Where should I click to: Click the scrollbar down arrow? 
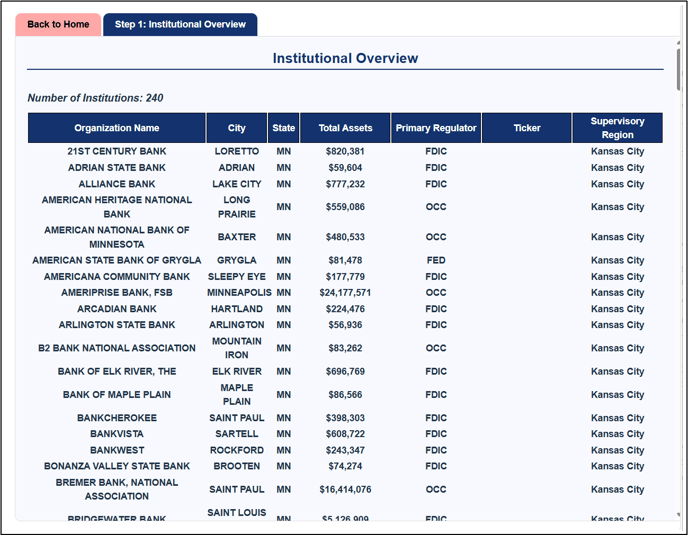[x=678, y=515]
